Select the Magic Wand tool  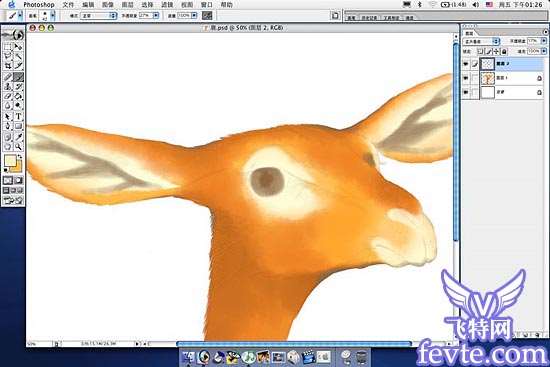[18, 56]
